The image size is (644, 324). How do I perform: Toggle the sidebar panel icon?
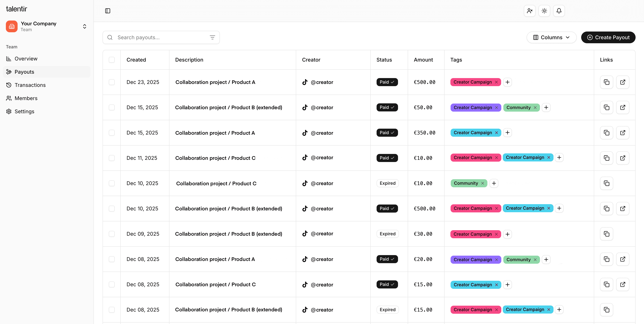click(x=108, y=11)
